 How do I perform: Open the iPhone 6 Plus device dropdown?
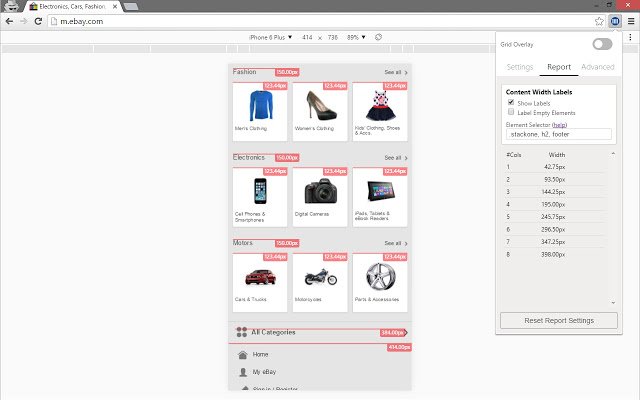click(270, 37)
